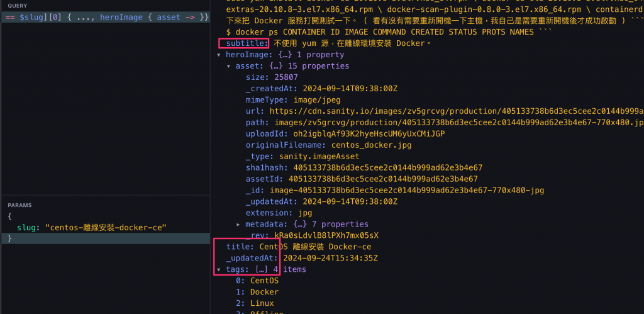This screenshot has width=644, height=314.
Task: Collapse the heroImage property node
Action: (218, 55)
